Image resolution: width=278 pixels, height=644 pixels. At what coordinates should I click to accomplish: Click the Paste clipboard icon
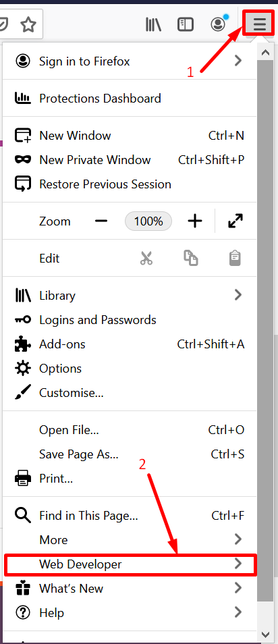tap(235, 259)
